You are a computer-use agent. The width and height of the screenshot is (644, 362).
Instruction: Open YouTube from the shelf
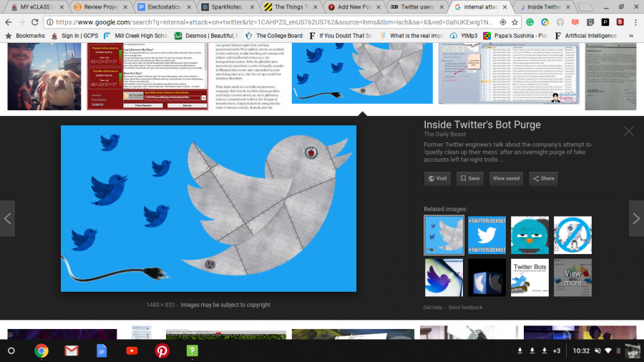click(x=132, y=351)
